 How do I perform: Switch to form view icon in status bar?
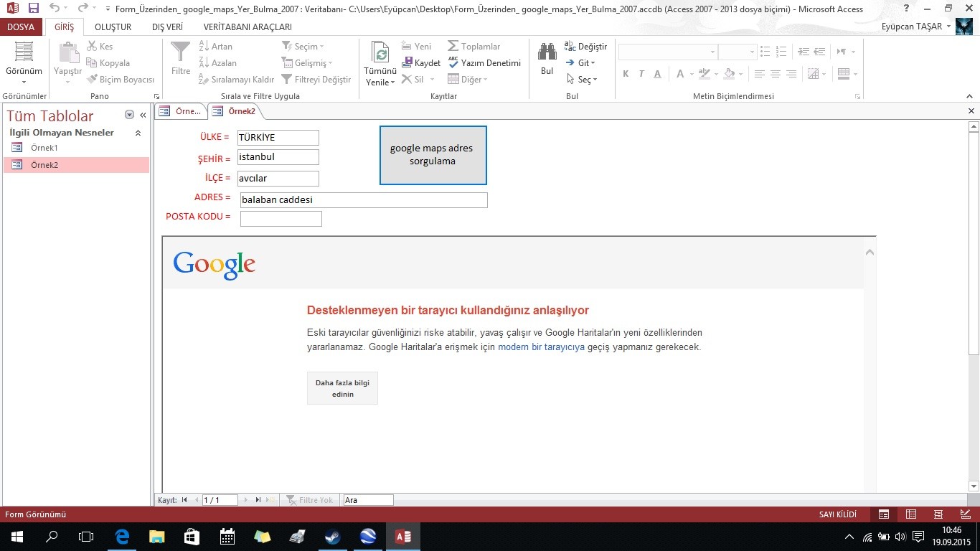click(884, 514)
